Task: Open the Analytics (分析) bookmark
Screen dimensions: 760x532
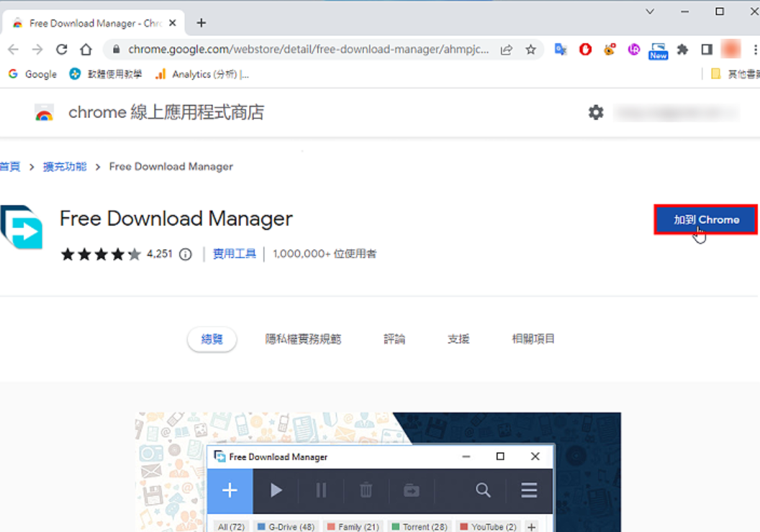Action: coord(202,74)
